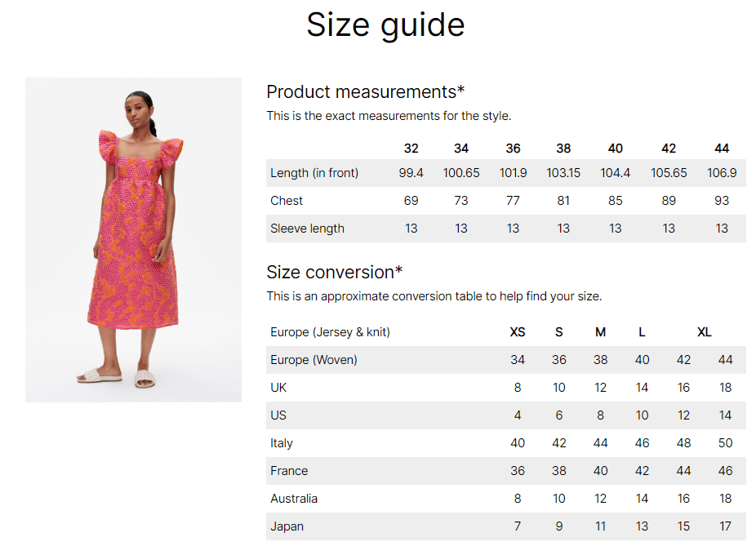Click the Product measurements heading

pyautogui.click(x=366, y=91)
